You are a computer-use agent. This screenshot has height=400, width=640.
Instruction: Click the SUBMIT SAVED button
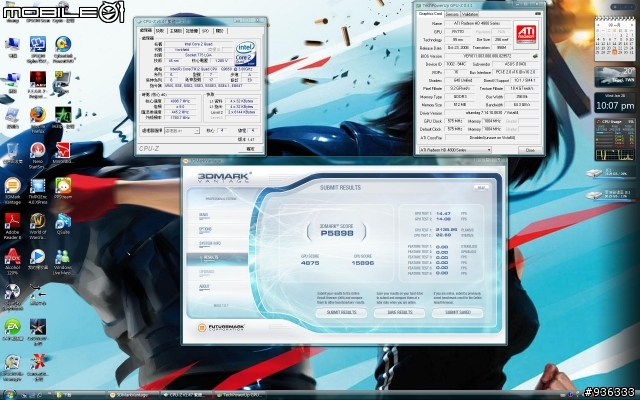coord(458,313)
